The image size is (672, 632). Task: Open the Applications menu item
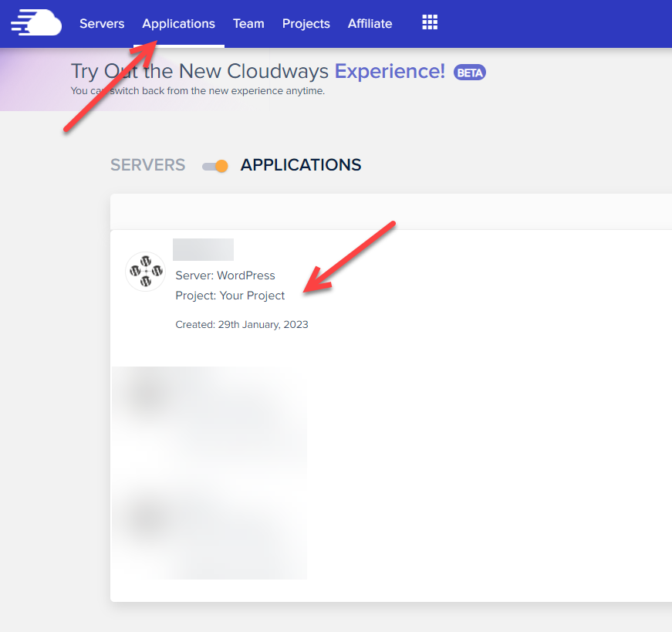pyautogui.click(x=179, y=24)
